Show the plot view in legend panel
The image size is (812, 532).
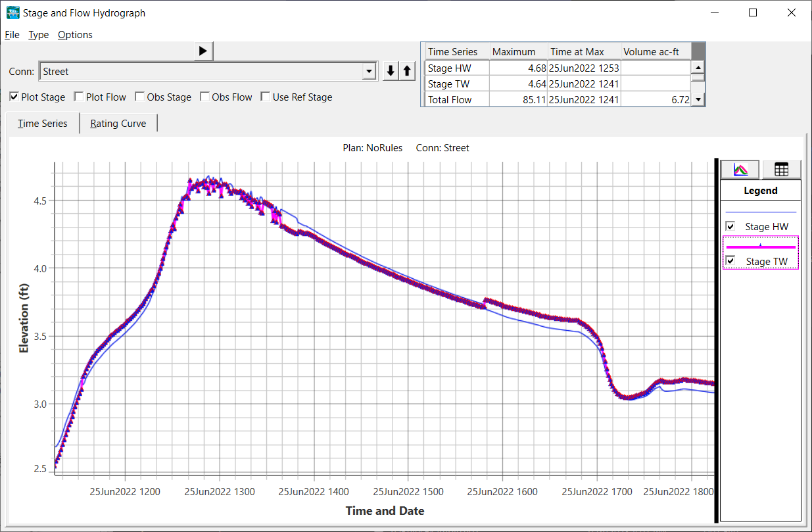tap(740, 170)
